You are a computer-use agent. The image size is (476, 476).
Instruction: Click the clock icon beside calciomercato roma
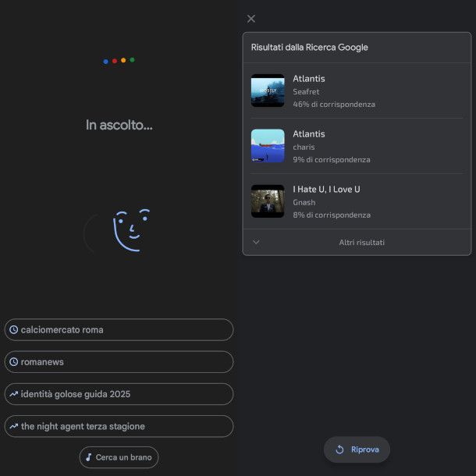14,329
